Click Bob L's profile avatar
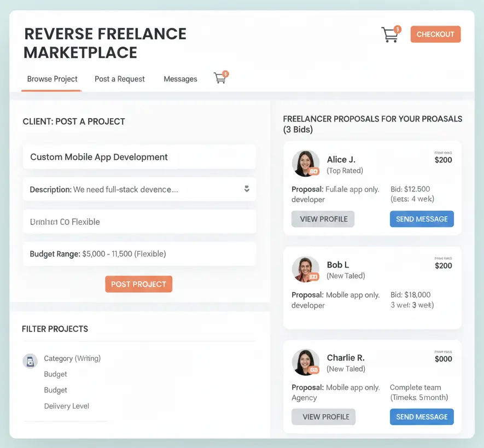 306,269
